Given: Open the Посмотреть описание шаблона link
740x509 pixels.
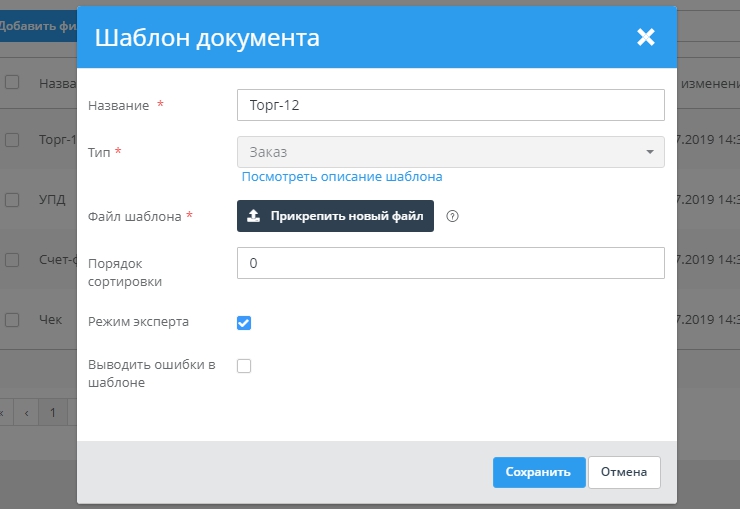Looking at the screenshot, I should pos(342,177).
